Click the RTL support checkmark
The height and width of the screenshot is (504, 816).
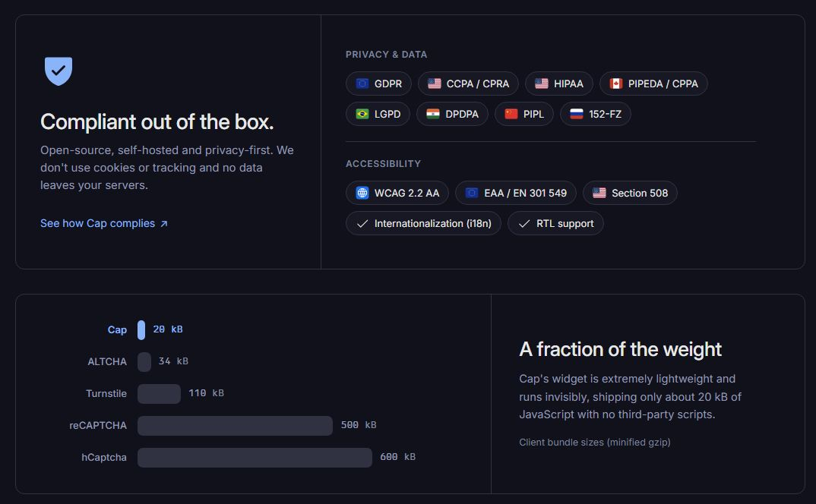524,224
